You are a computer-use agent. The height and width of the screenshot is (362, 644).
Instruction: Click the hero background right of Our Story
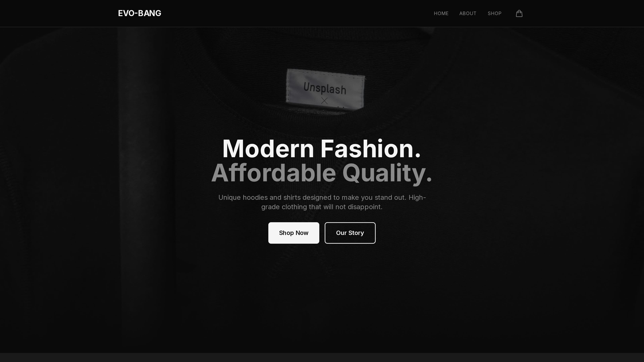[x=475, y=233]
